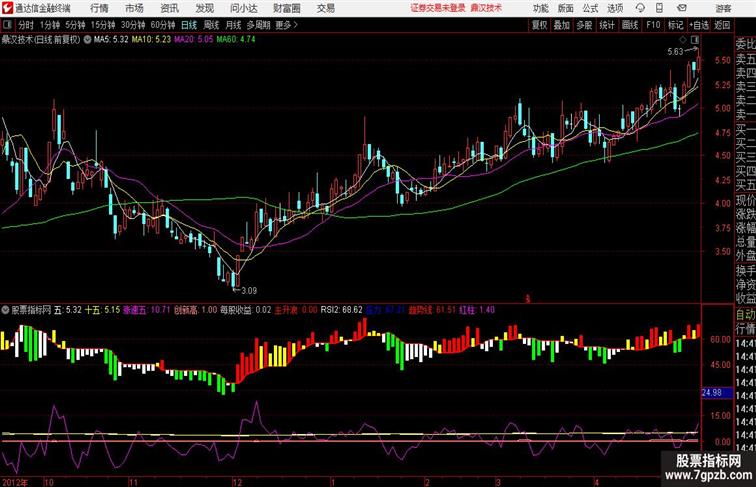The width and height of the screenshot is (756, 487).
Task: Click the diamond icon above the chart
Action: (x=683, y=40)
